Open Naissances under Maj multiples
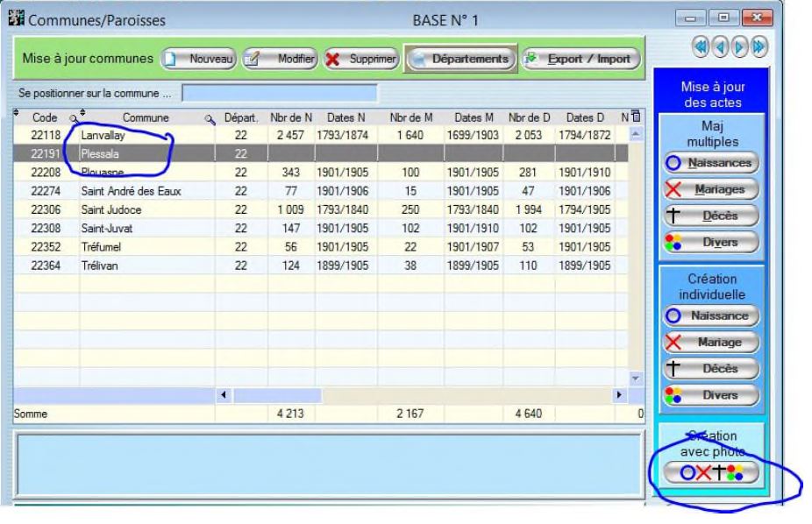812x524 pixels. click(710, 163)
